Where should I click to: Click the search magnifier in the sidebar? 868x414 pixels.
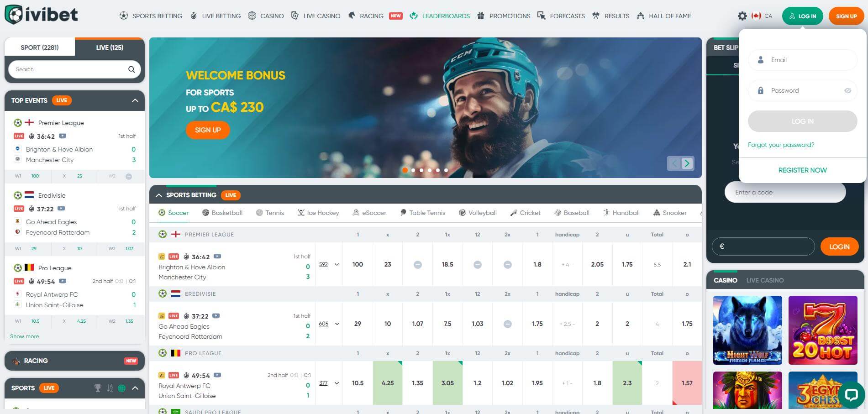click(x=132, y=69)
